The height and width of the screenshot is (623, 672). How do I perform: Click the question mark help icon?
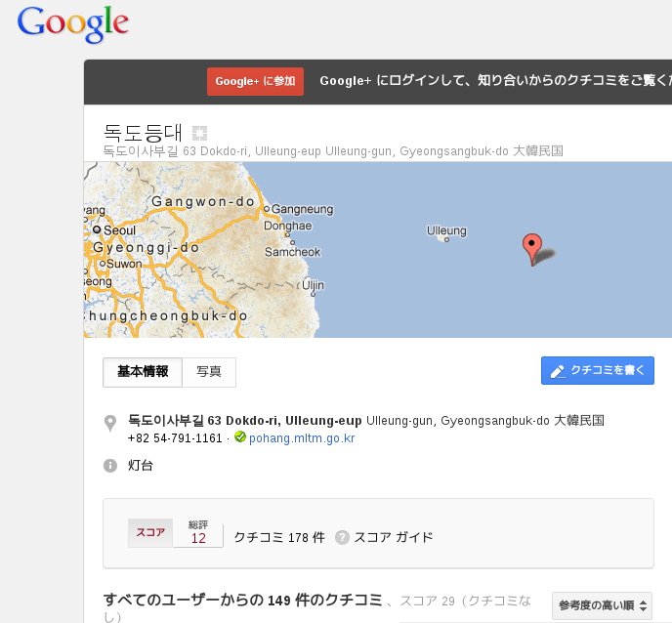click(x=342, y=537)
